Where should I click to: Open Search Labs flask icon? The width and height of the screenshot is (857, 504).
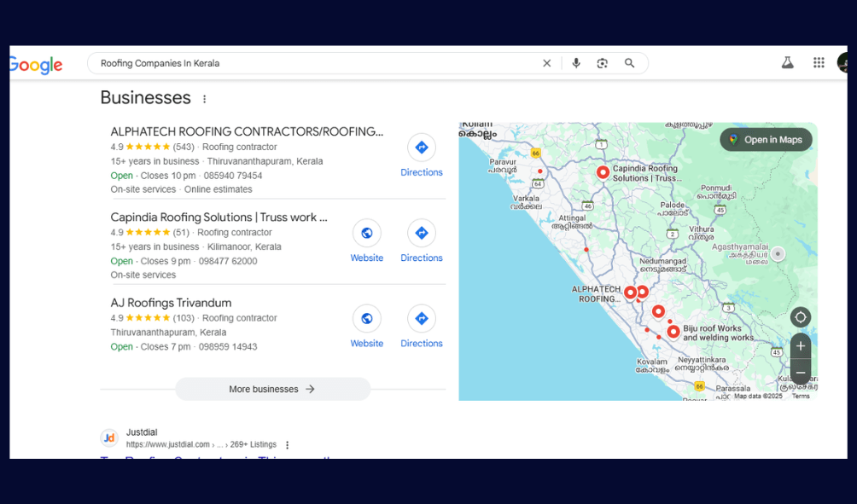pyautogui.click(x=788, y=62)
